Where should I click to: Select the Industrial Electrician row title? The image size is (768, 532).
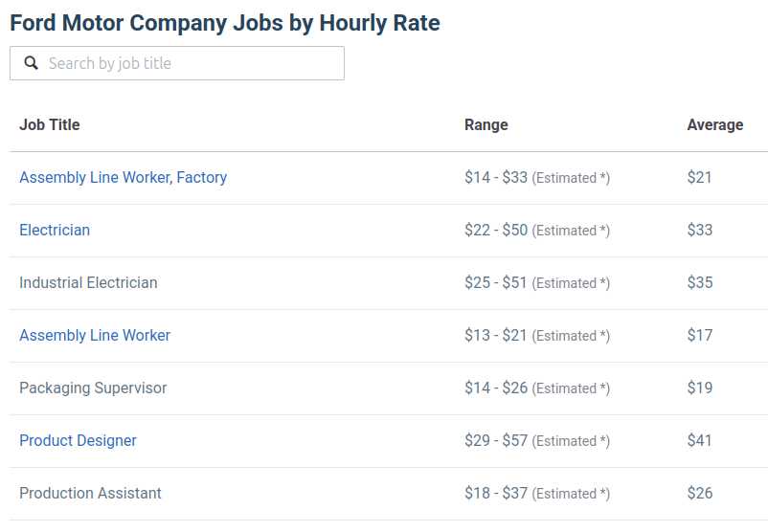(88, 282)
